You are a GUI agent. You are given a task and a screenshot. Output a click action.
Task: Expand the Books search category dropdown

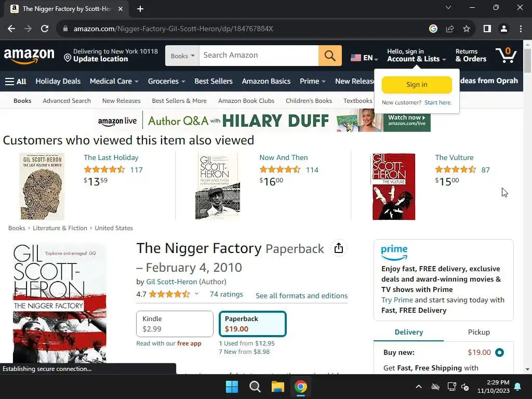click(182, 56)
